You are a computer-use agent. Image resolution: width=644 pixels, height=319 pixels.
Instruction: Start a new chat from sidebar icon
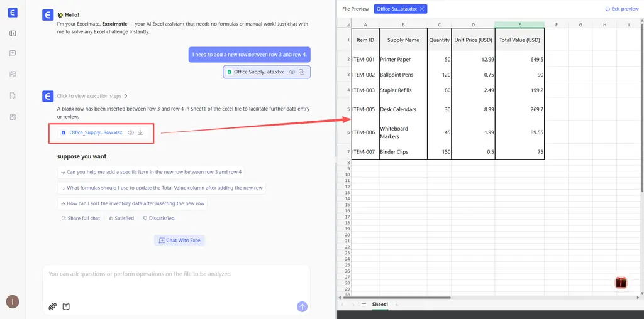pyautogui.click(x=13, y=53)
